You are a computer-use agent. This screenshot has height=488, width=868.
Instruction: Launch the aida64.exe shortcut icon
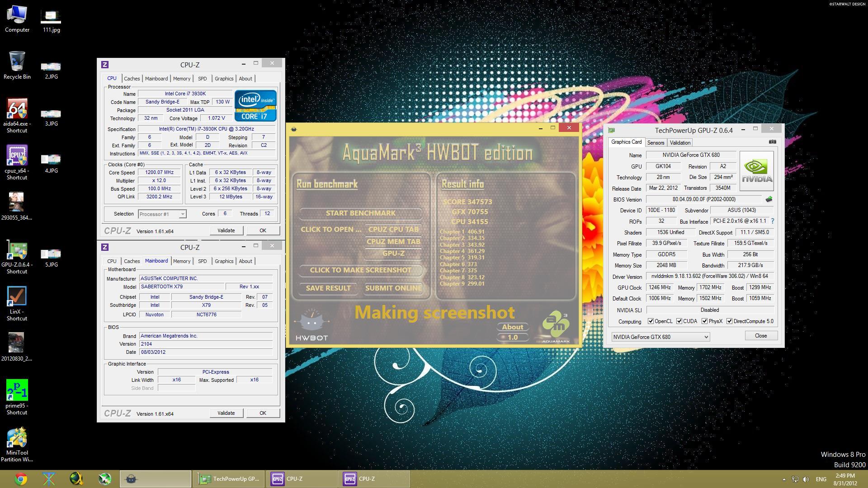click(x=17, y=116)
